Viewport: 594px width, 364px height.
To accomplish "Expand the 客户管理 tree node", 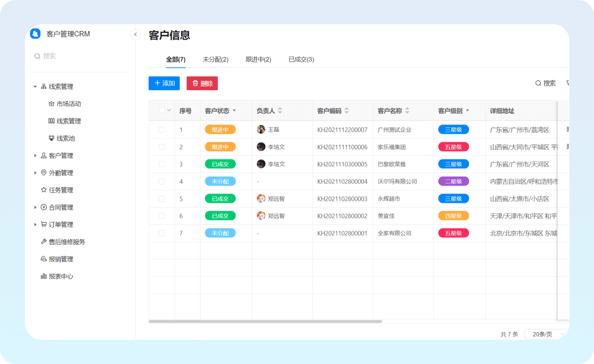I will click(35, 155).
